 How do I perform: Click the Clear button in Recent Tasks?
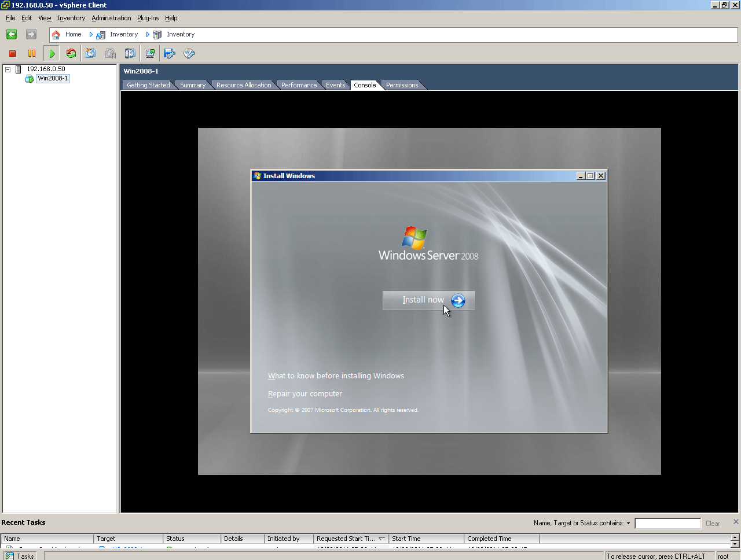(713, 524)
